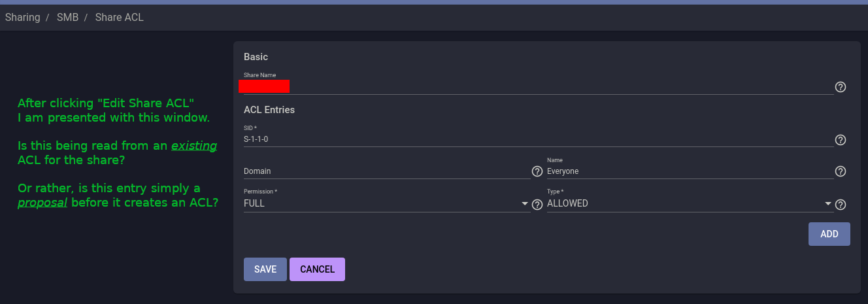Screen dimensions: 868x304
Task: Click the underlined word "existing"
Action: click(194, 146)
